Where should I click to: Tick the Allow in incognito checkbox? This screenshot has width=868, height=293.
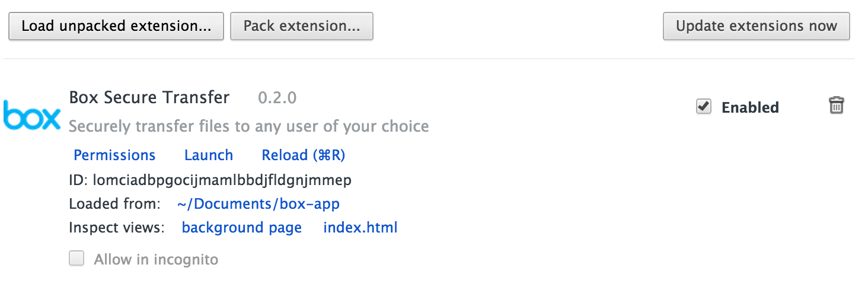(x=76, y=259)
